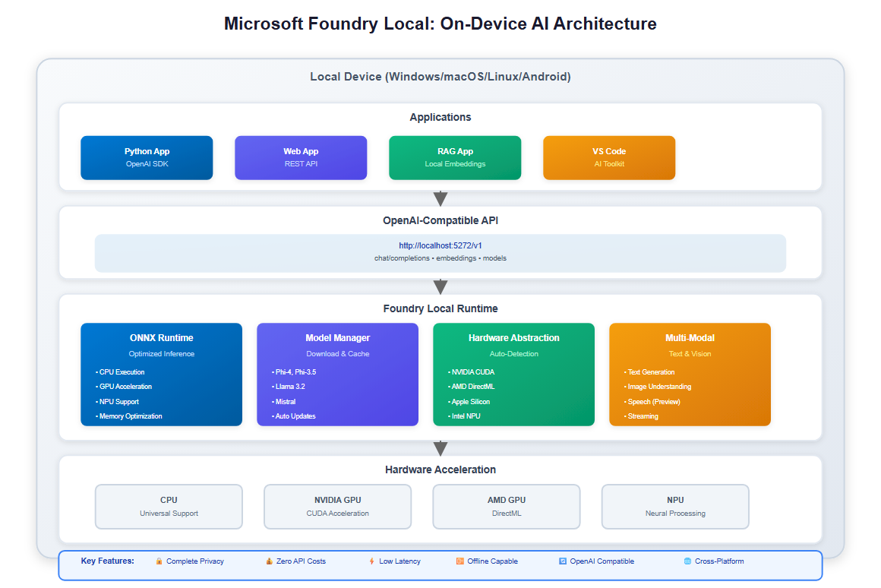Click the money bag icon for Zero API Costs

click(x=269, y=561)
